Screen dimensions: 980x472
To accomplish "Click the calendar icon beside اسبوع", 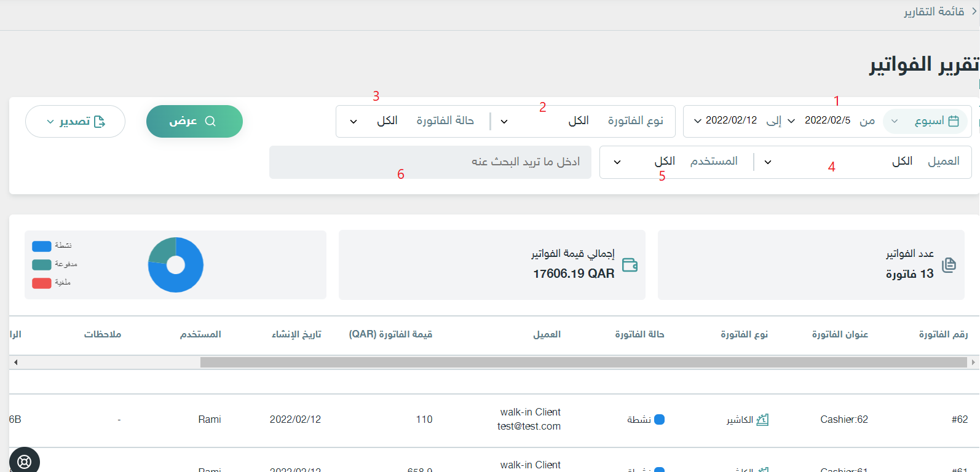I will click(954, 121).
